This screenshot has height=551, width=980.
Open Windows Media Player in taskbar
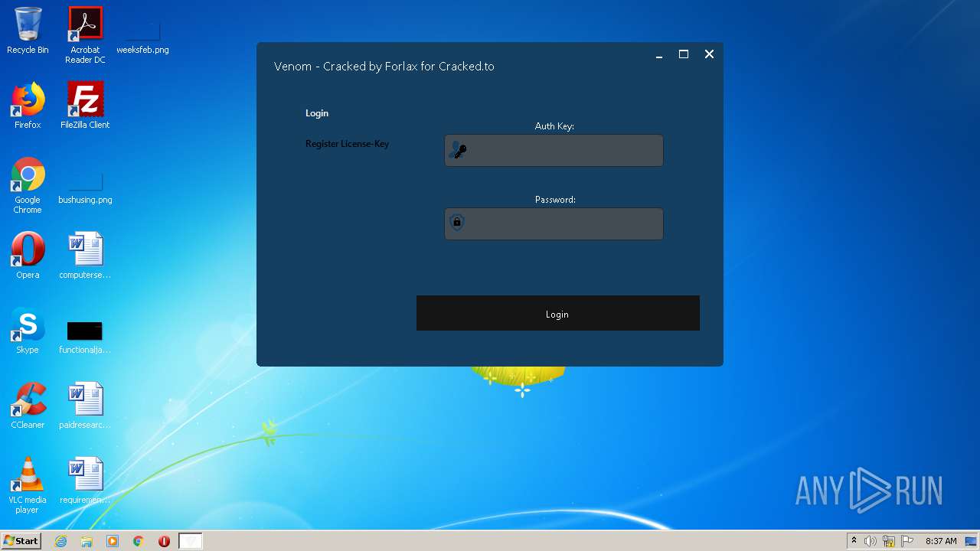(113, 541)
